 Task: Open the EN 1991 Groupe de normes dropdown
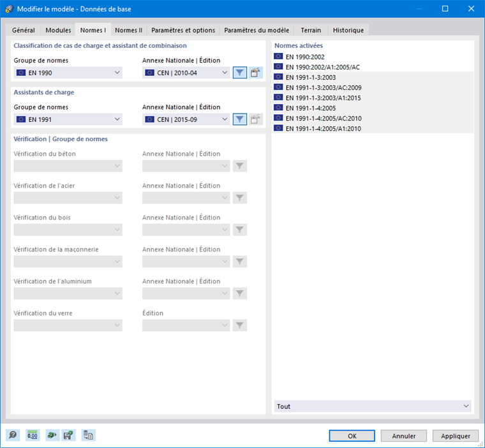(x=68, y=119)
